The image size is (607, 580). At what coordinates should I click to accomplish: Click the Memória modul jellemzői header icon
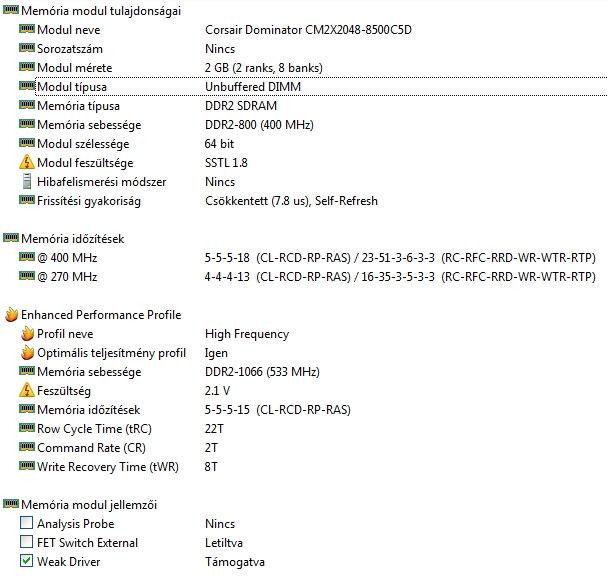click(x=11, y=503)
